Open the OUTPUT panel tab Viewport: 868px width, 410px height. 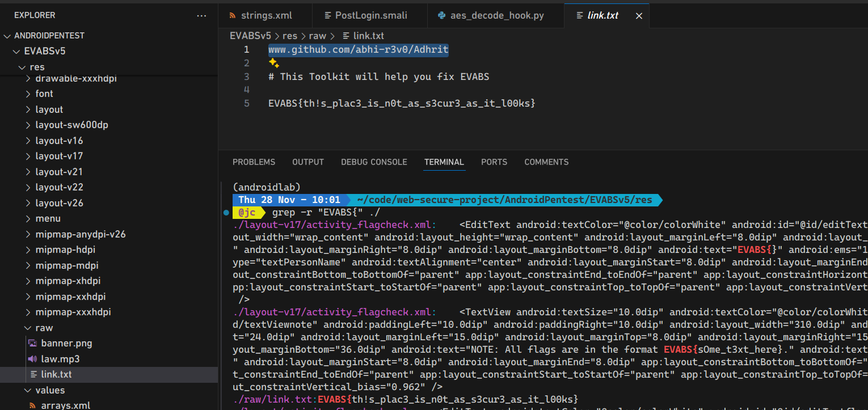[308, 162]
